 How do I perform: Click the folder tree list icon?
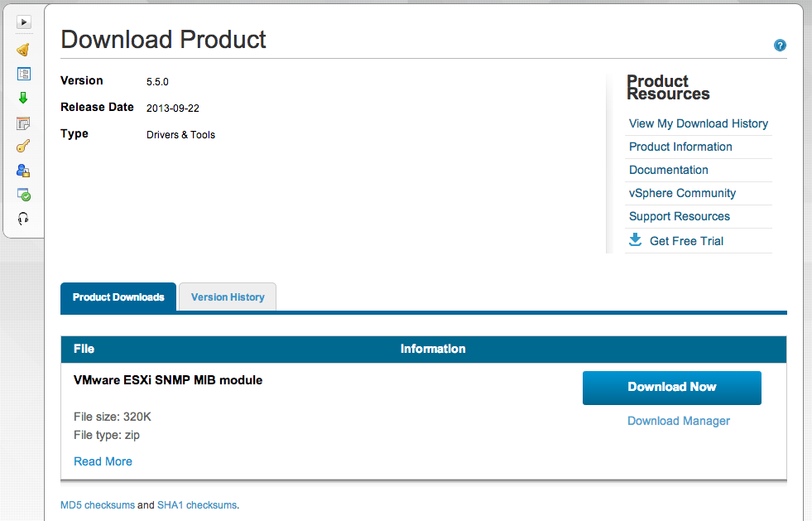coord(24,74)
